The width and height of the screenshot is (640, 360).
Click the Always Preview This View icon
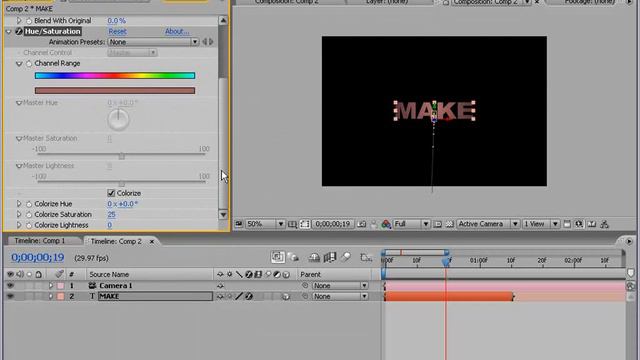[239, 224]
